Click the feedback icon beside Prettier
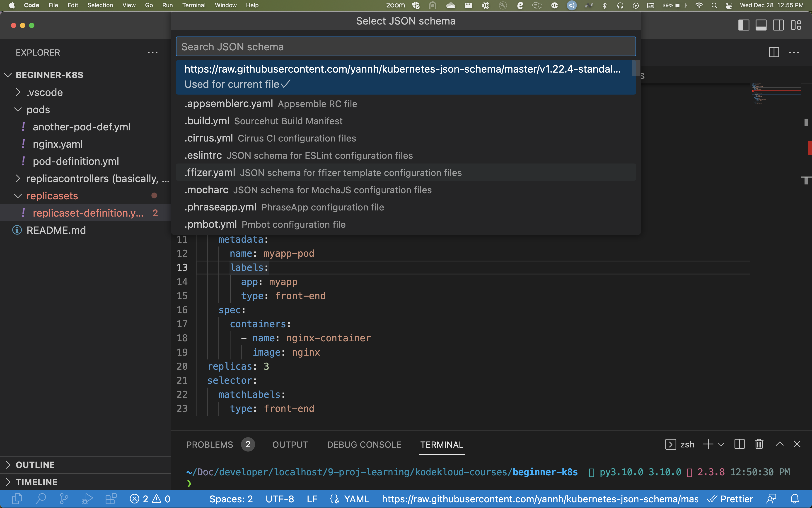 pyautogui.click(x=771, y=499)
